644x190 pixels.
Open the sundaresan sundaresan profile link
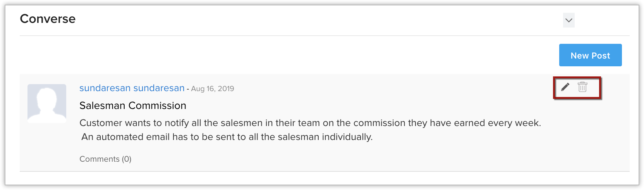tap(132, 88)
